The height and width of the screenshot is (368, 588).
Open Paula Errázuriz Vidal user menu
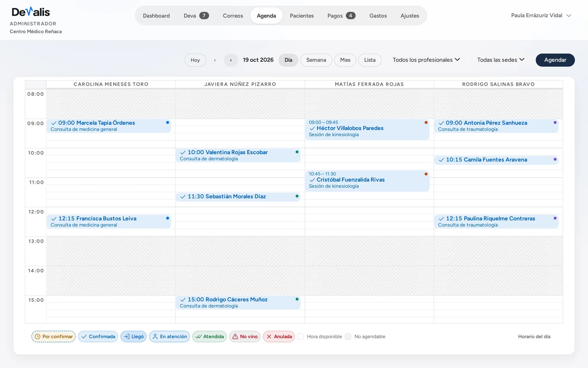541,15
